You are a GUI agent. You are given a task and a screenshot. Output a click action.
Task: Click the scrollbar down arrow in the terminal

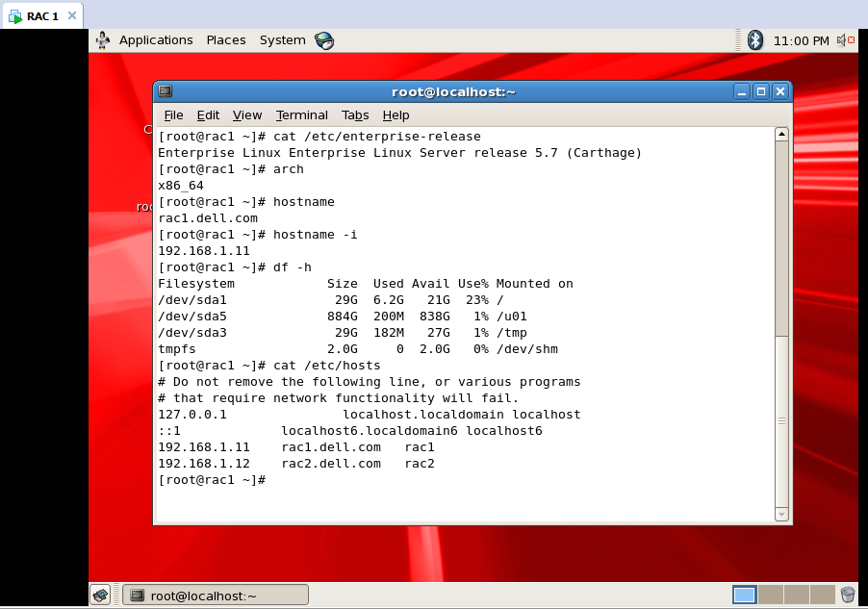[x=780, y=514]
